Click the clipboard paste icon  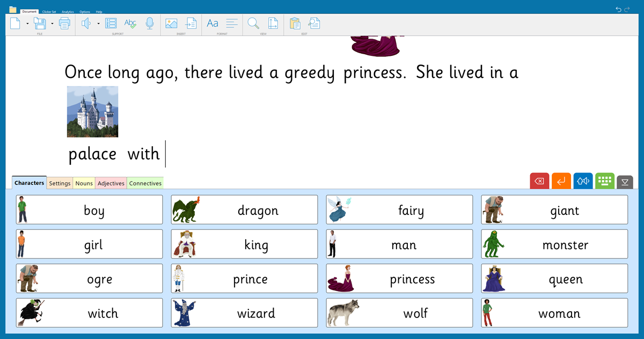[295, 23]
